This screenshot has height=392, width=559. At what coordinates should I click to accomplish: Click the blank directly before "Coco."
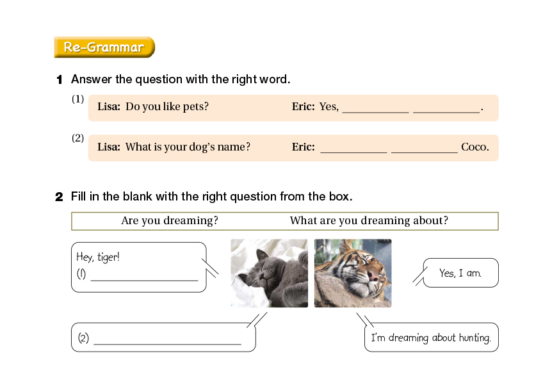point(424,148)
